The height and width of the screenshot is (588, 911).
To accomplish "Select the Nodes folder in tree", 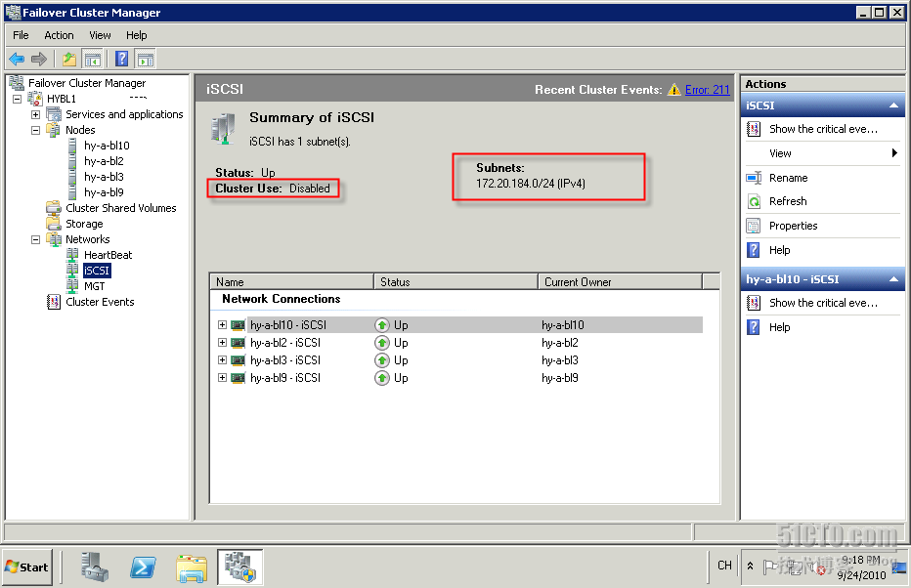I will pos(80,130).
